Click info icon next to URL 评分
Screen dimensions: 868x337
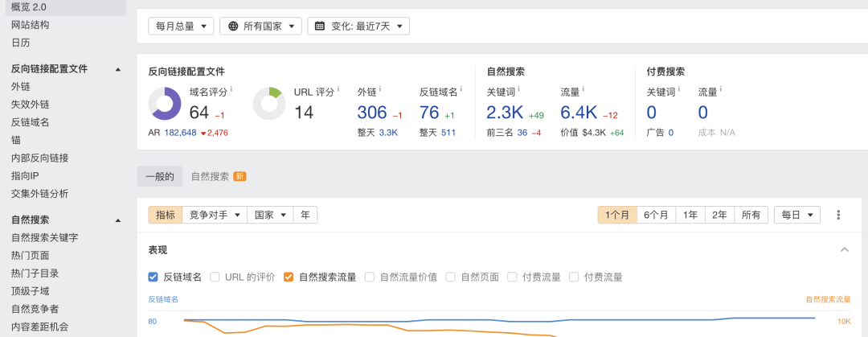point(338,88)
